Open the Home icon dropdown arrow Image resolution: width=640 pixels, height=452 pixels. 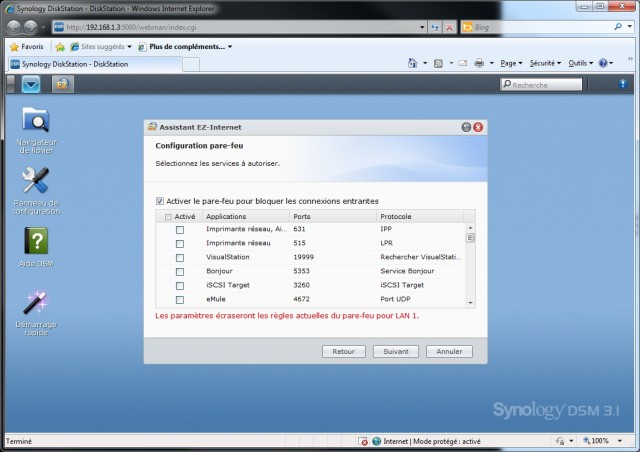pos(425,63)
